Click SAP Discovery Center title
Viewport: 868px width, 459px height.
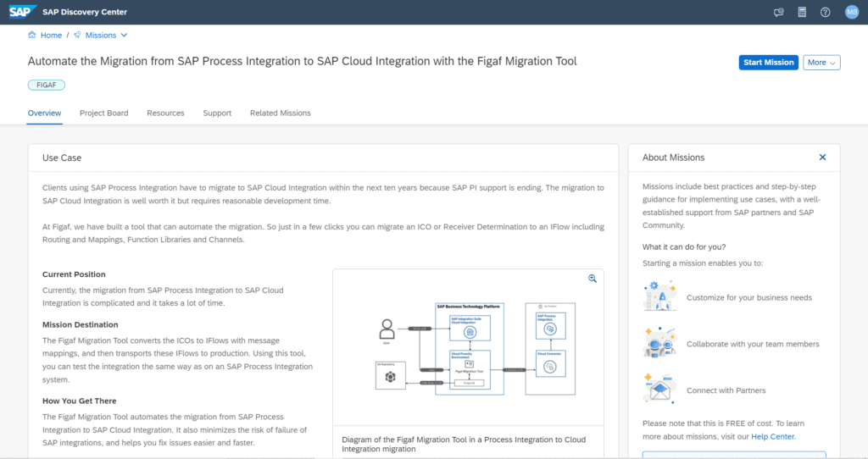[x=85, y=12]
